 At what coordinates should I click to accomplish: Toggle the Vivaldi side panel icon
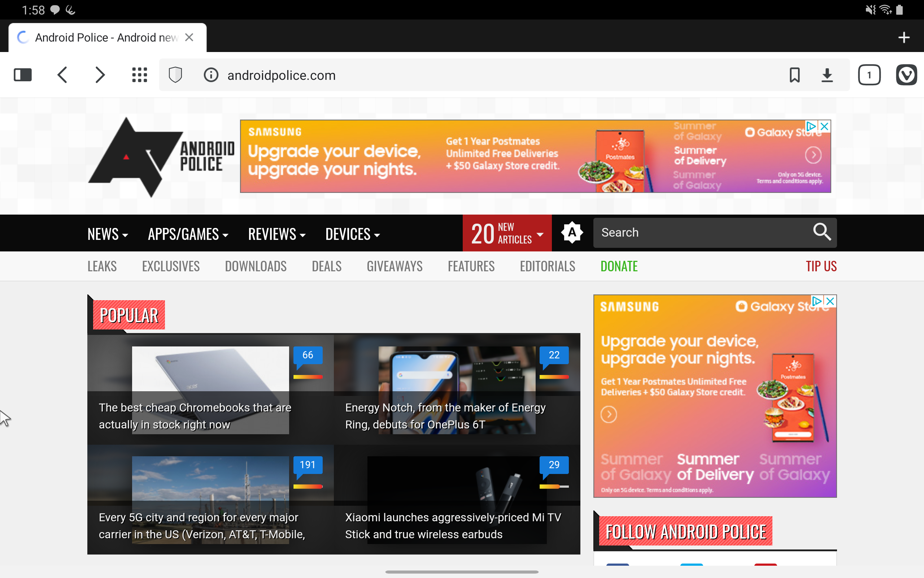[22, 75]
